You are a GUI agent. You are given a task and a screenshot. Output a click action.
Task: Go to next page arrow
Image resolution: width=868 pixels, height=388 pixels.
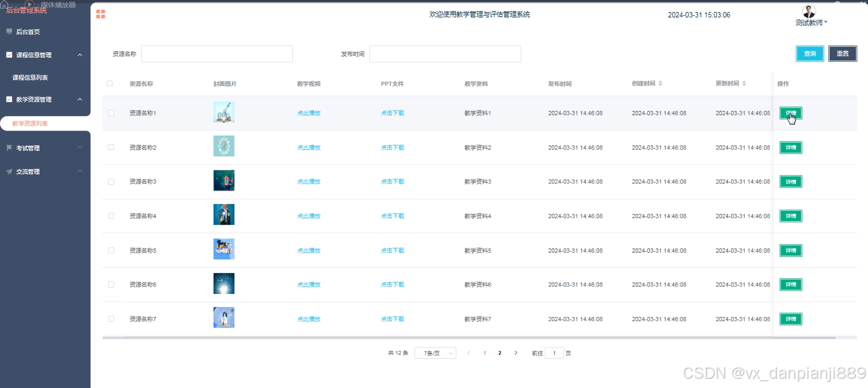click(x=516, y=353)
